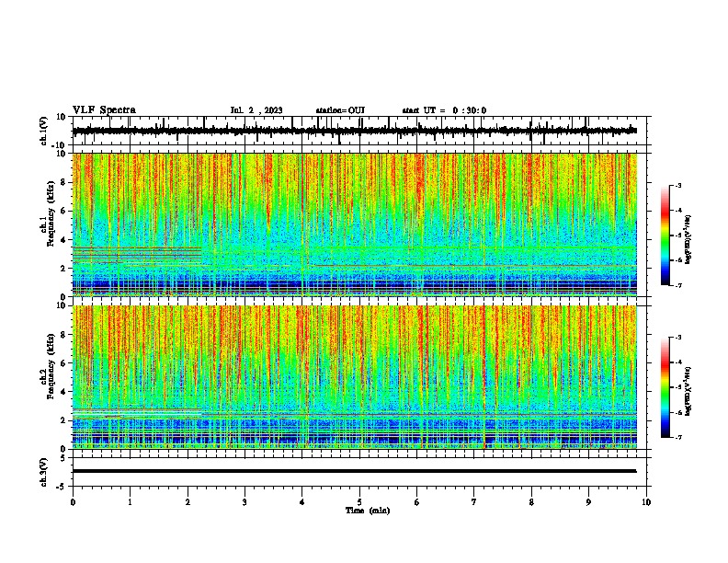Viewport: 728px width, 563px height.
Task: Click the ch.1 Frequency (kHz) axis label
Action: coord(48,213)
